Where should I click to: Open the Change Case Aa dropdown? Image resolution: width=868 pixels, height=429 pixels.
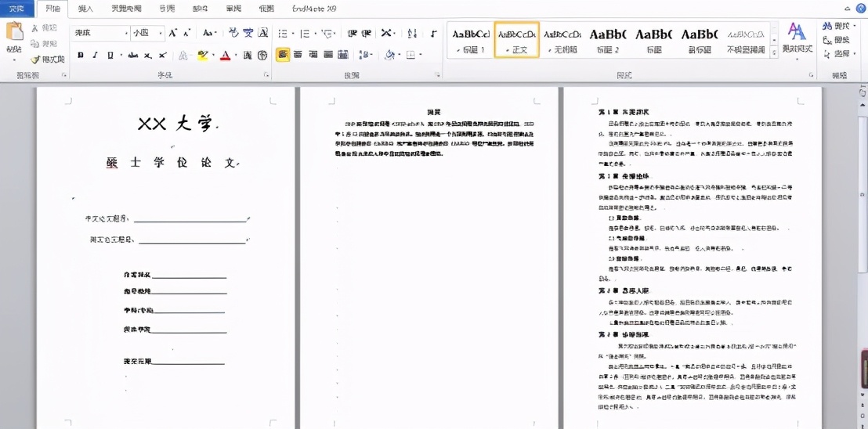(x=209, y=33)
